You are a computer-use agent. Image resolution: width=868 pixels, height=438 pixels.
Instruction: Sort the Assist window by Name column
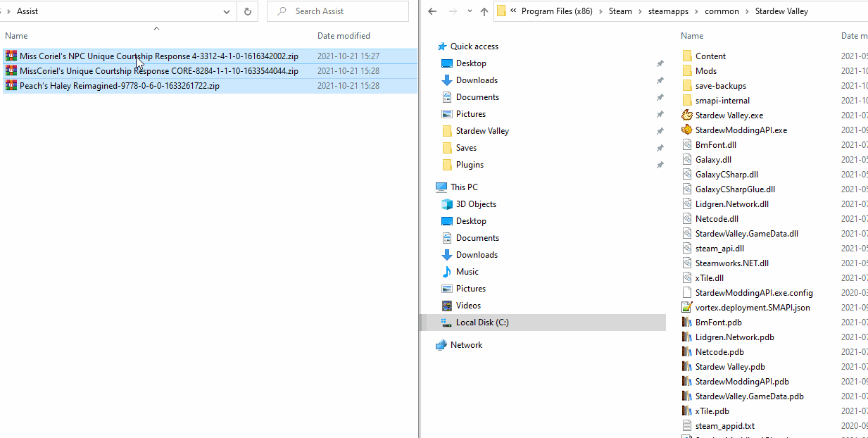point(16,36)
